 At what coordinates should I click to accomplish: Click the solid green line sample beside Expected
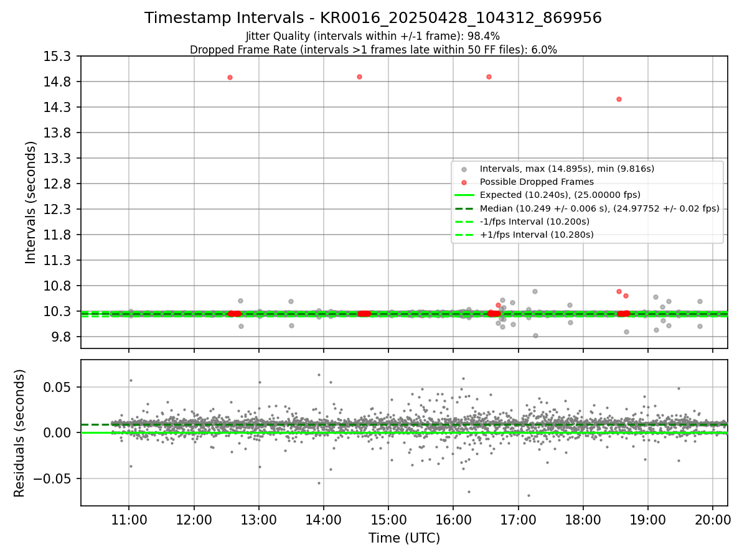(x=464, y=195)
